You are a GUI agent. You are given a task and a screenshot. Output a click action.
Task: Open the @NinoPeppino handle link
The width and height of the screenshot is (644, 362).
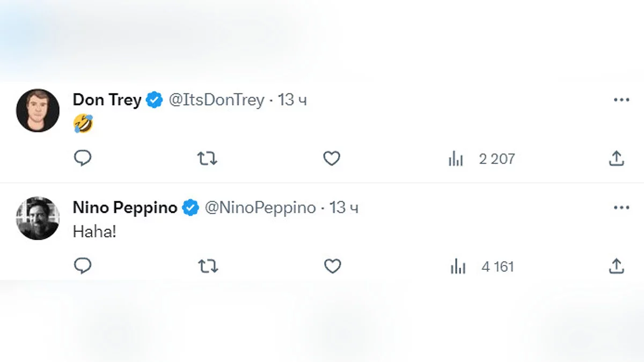260,208
